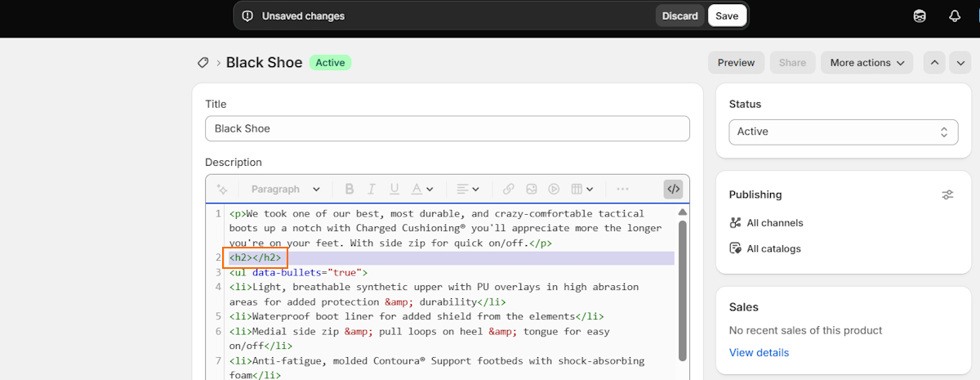This screenshot has width=980, height=380.
Task: Open the text color dropdown
Action: pos(422,189)
